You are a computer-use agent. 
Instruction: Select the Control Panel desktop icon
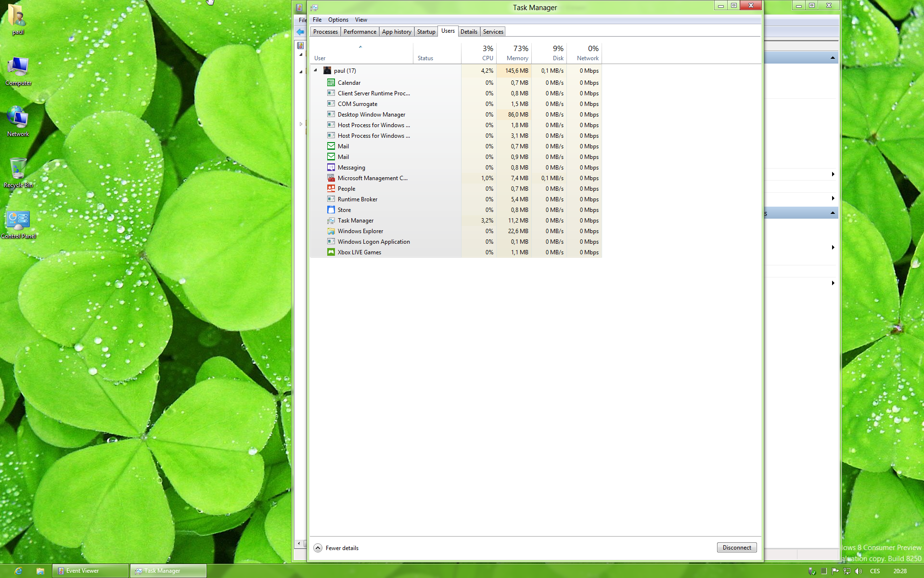[x=18, y=224]
